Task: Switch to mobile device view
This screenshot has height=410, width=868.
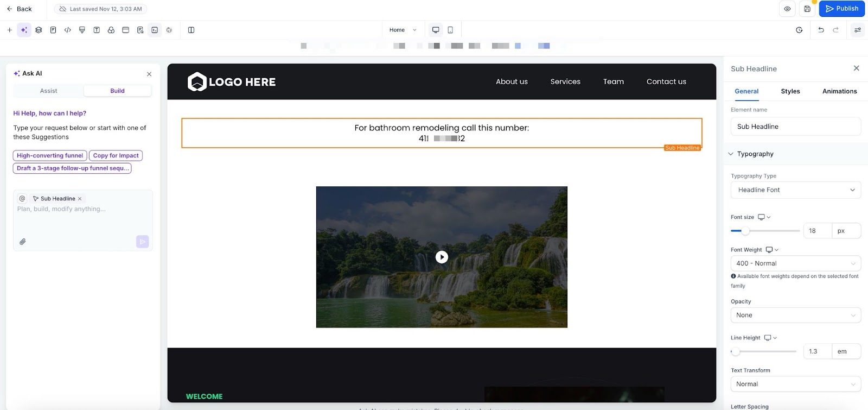Action: click(450, 30)
